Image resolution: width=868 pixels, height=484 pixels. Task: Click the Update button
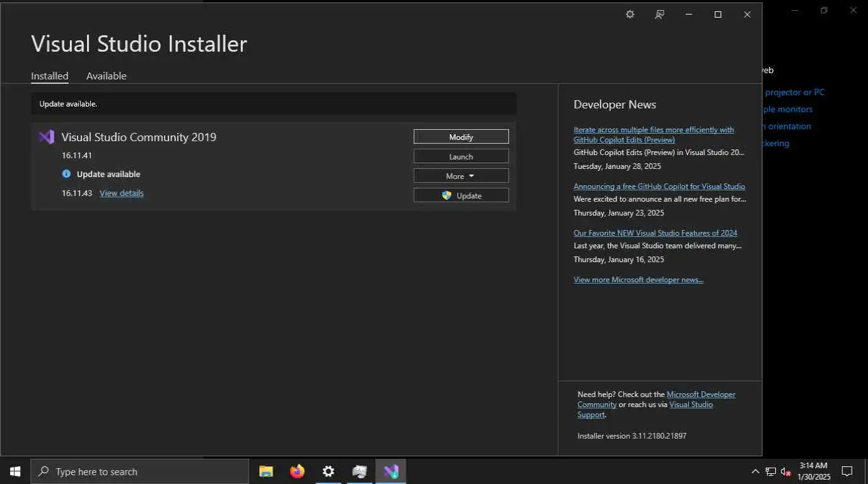[x=461, y=195]
